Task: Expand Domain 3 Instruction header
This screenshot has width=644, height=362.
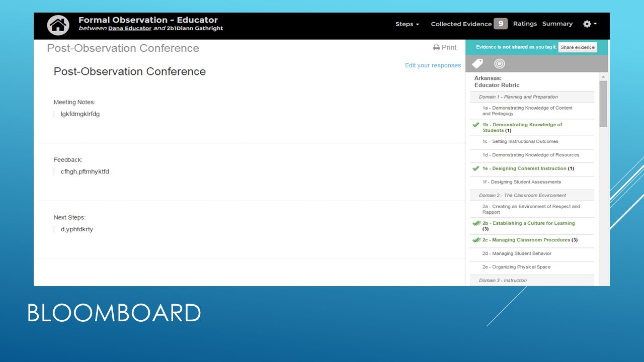Action: pos(532,281)
